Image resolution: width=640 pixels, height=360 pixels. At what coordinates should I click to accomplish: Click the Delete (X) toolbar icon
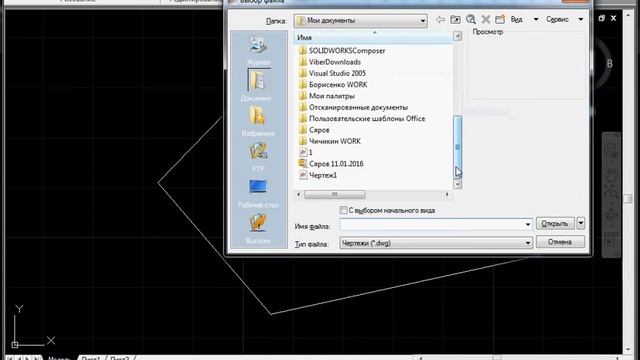pyautogui.click(x=486, y=20)
